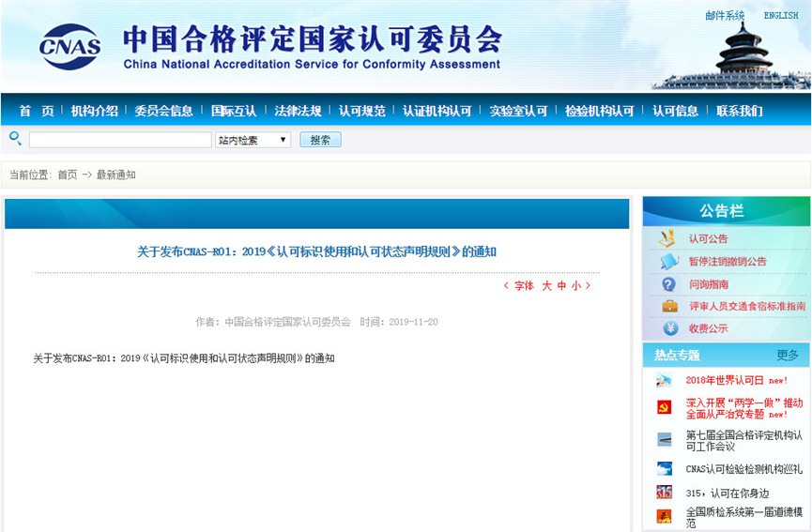Select the 中 font size option
Viewport: 812px width, 532px height.
pos(561,286)
